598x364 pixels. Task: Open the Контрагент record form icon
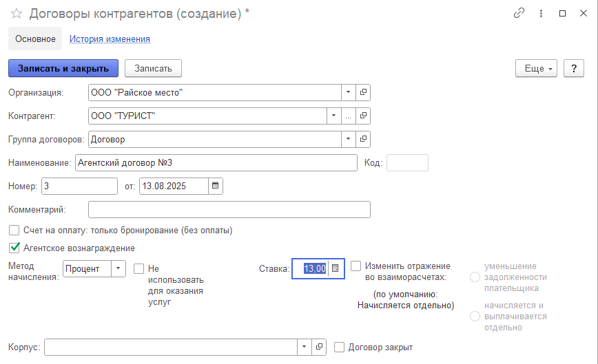[x=363, y=116]
